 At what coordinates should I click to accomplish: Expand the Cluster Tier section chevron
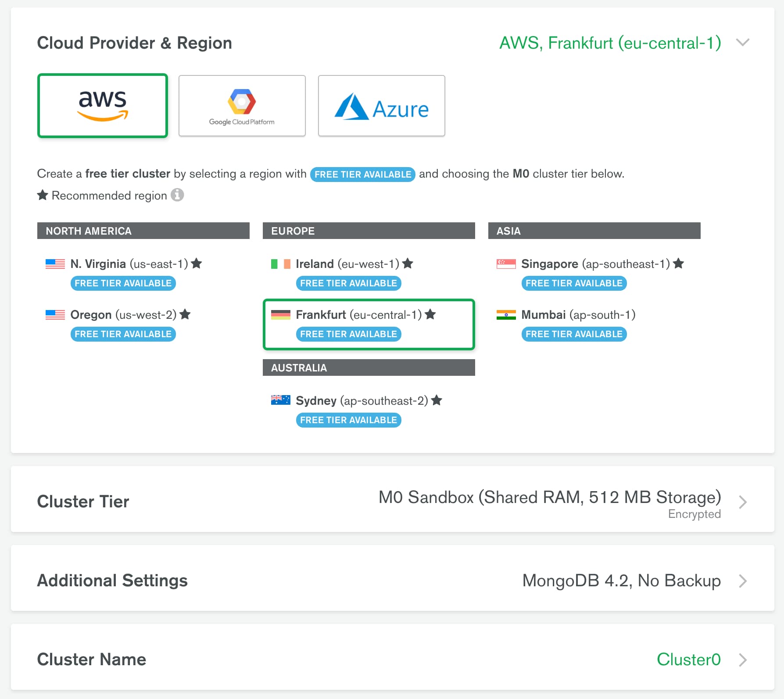tap(743, 502)
